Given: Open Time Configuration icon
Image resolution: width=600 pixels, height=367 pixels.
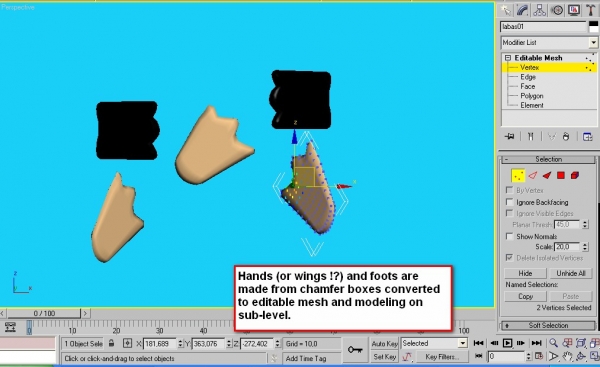Looking at the screenshot, I should [x=539, y=357].
